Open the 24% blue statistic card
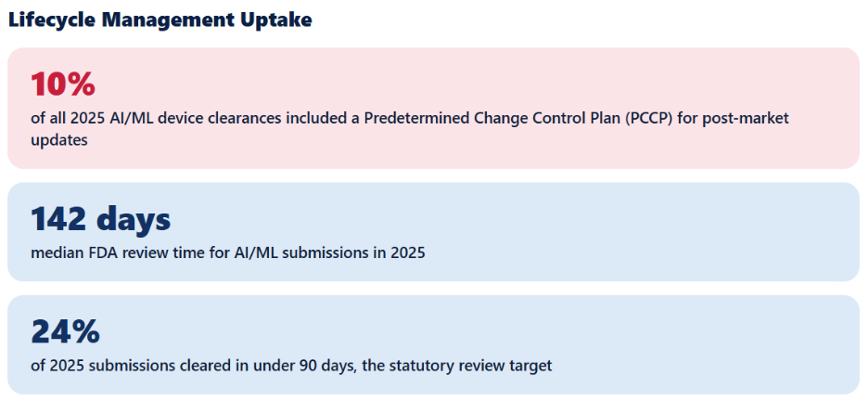The width and height of the screenshot is (868, 414). tap(433, 344)
